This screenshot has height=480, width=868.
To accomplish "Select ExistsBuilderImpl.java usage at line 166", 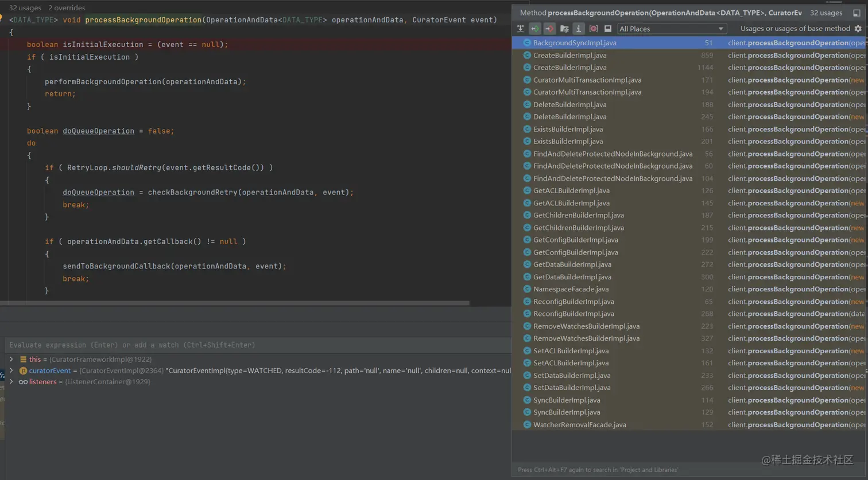I will pos(689,130).
